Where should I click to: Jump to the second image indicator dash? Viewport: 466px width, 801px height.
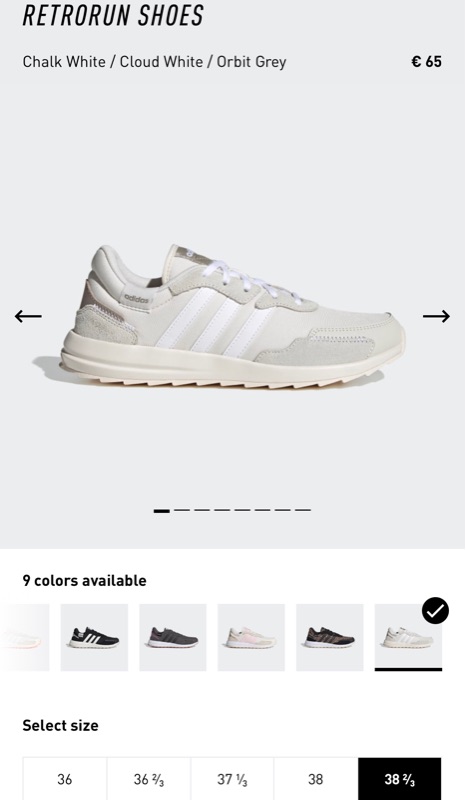pos(181,510)
